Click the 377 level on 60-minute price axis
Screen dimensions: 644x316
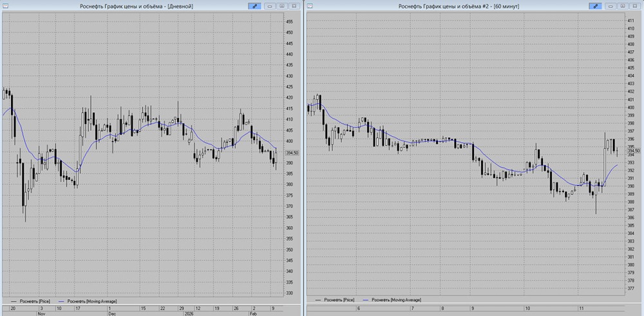[x=631, y=288]
